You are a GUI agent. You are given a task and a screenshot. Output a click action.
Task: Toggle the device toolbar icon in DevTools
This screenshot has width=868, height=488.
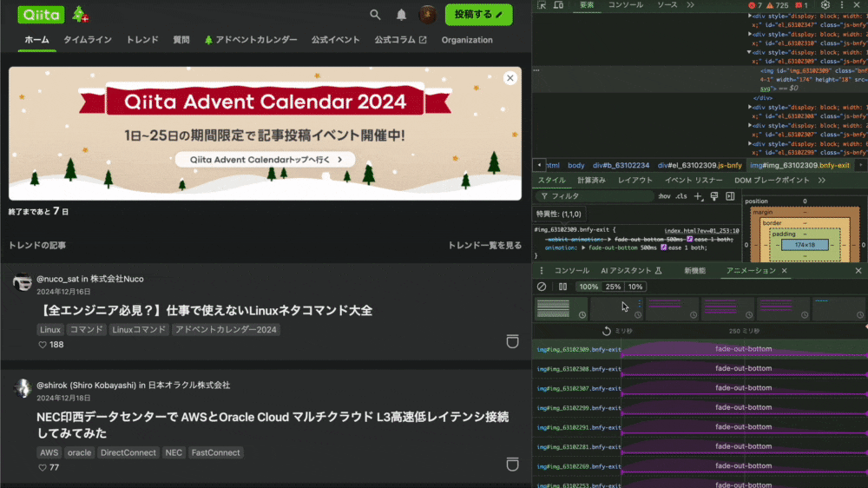pos(558,5)
